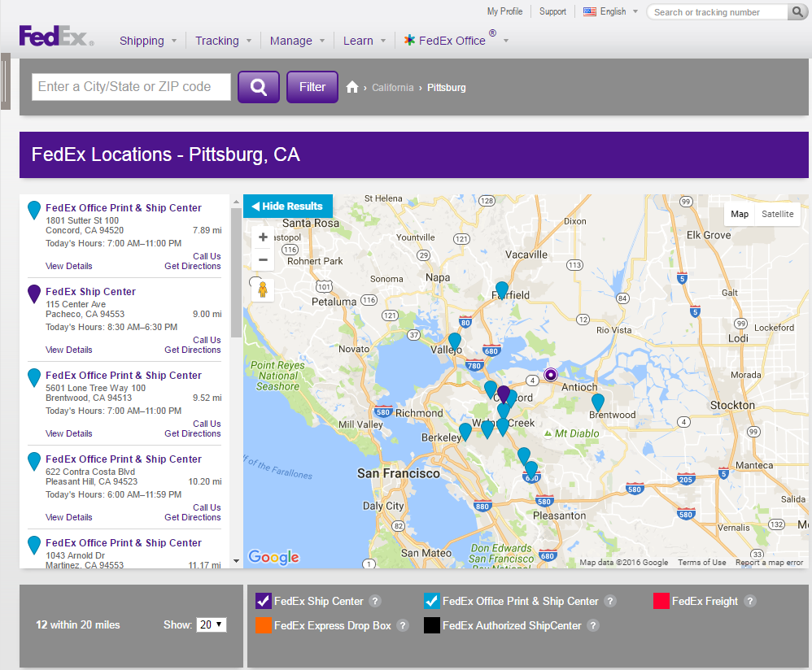The width and height of the screenshot is (812, 670).
Task: Click the help icon beside FedEx Ship Center
Action: click(375, 601)
